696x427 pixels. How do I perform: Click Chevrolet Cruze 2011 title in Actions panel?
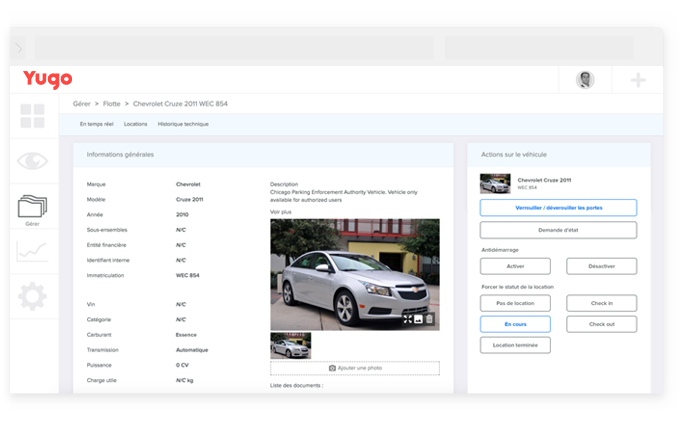point(544,180)
